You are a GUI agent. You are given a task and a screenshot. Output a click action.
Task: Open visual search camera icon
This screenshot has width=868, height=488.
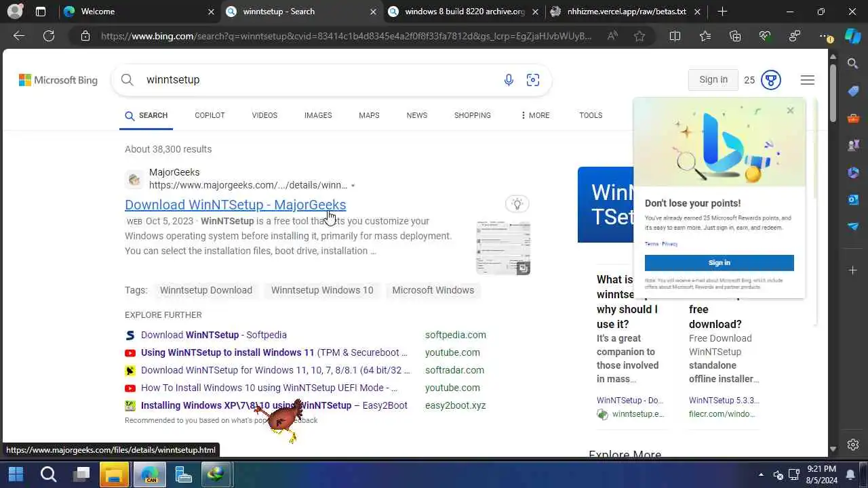(x=533, y=80)
